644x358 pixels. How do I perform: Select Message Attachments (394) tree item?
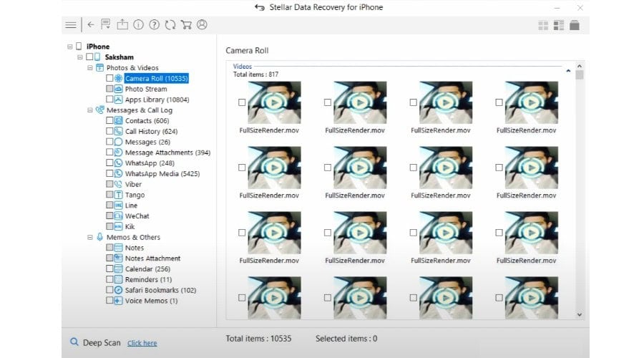(x=167, y=153)
